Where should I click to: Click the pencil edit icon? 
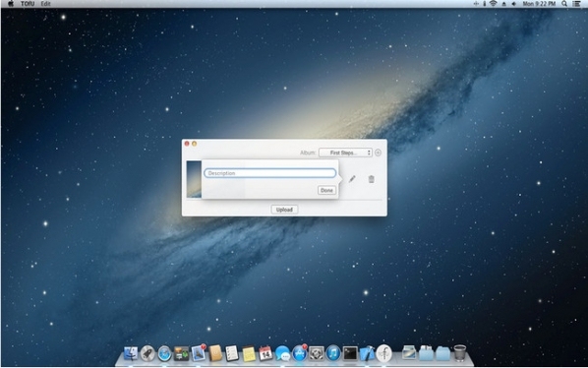click(x=352, y=179)
